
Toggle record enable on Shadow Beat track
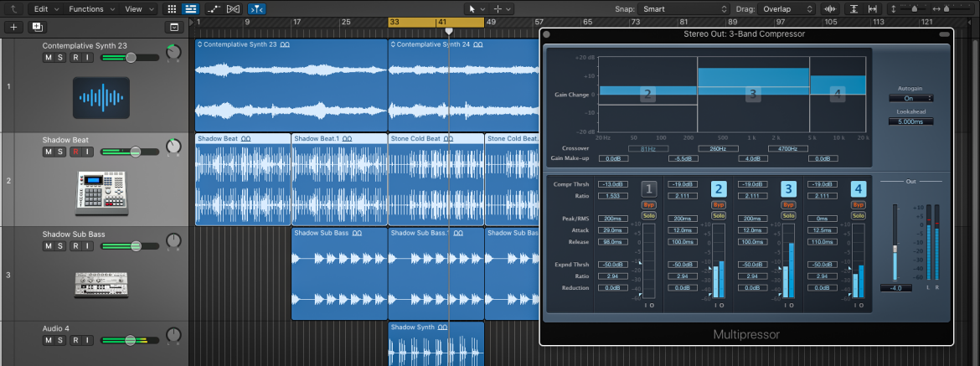pyautogui.click(x=75, y=152)
